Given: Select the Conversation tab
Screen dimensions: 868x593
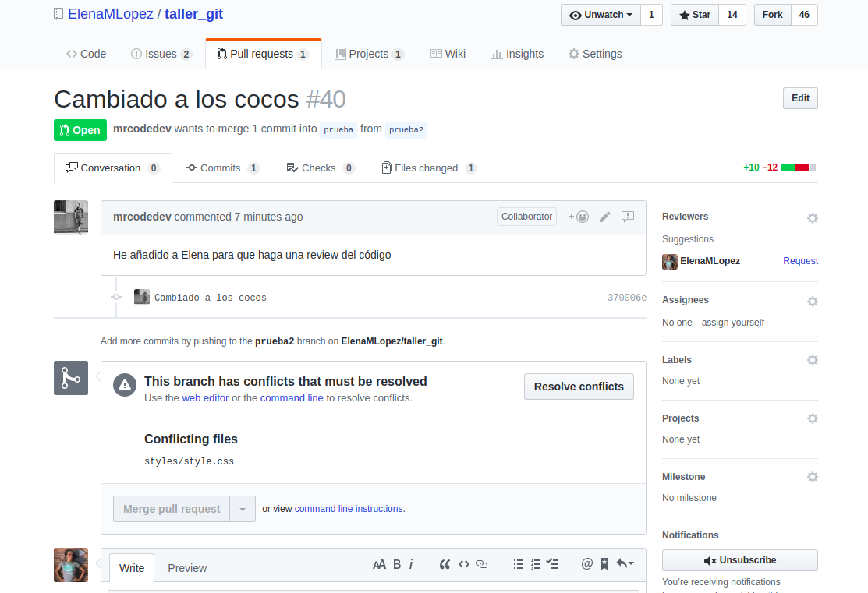Looking at the screenshot, I should click(x=113, y=168).
